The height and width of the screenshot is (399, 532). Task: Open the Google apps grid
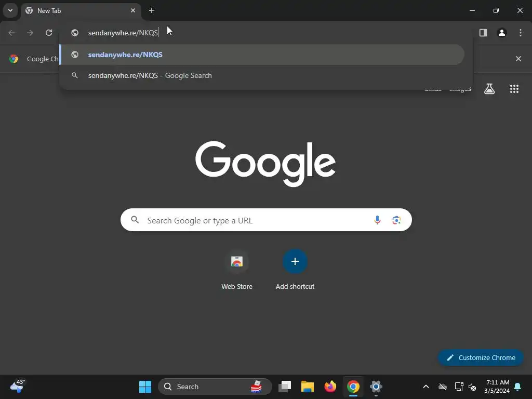514,89
